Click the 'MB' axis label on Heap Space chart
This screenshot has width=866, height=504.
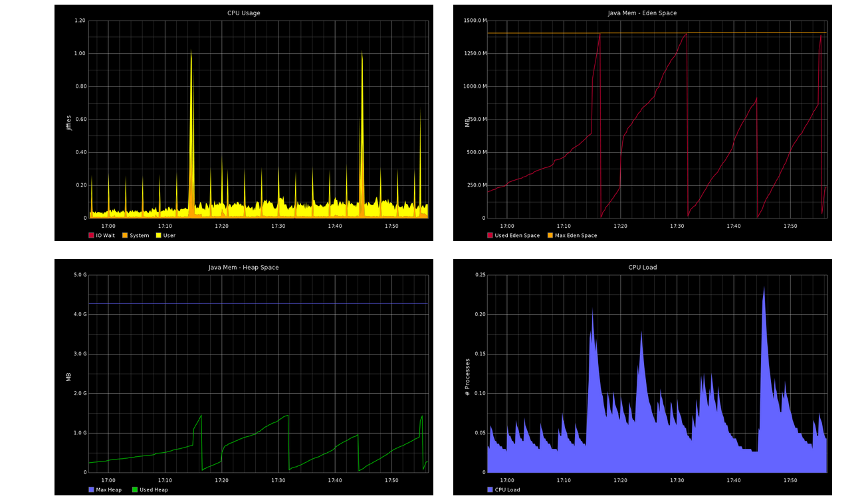[x=68, y=377]
